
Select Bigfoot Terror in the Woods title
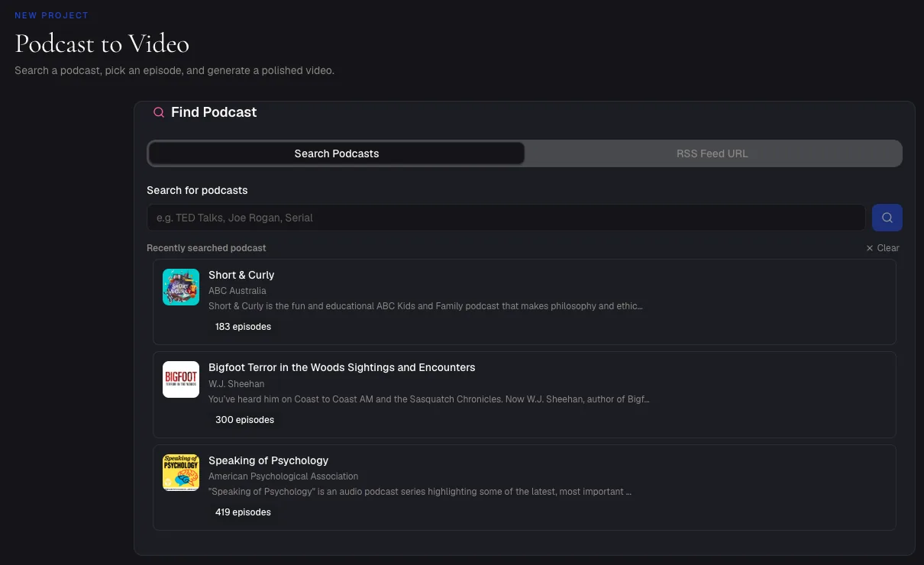(x=342, y=367)
